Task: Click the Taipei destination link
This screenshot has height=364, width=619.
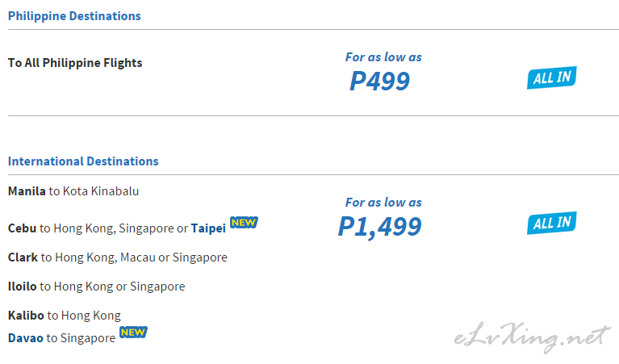Action: point(208,228)
